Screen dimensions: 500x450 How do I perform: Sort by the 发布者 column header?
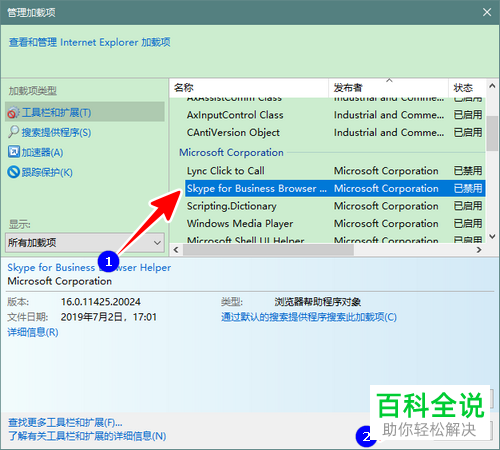coord(388,88)
